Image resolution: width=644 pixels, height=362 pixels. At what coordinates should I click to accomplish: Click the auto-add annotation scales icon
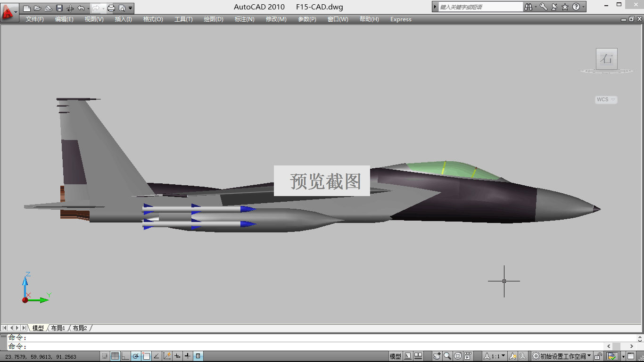point(522,356)
